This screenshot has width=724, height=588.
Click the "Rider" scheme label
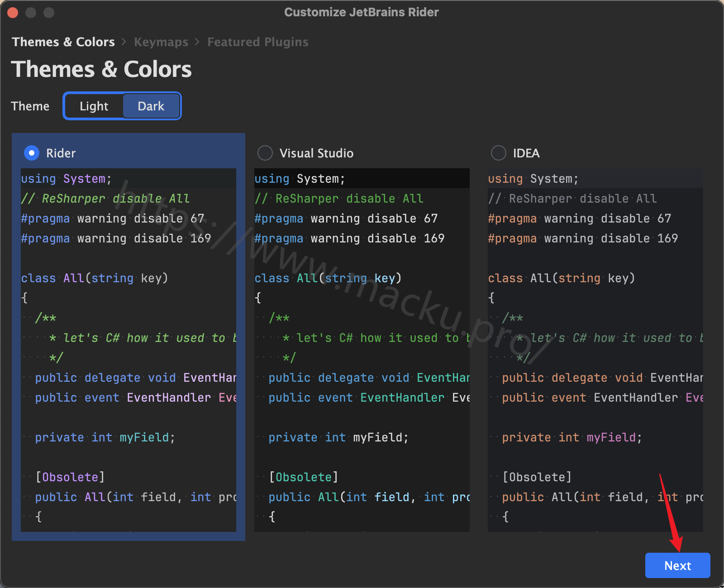click(x=61, y=153)
